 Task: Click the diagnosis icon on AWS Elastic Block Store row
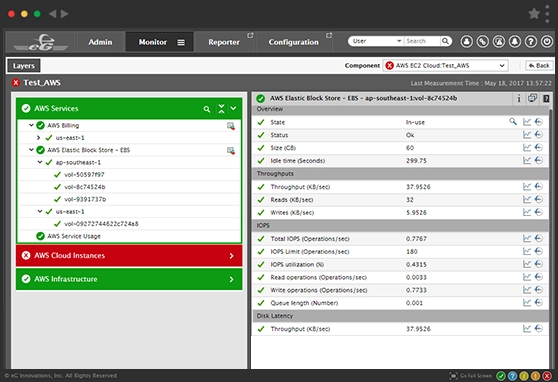231,151
